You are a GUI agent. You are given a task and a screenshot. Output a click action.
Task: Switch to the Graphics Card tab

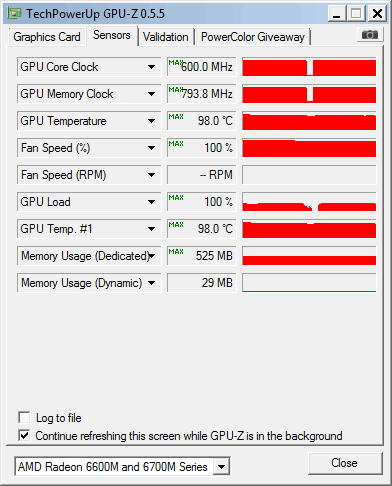[47, 37]
